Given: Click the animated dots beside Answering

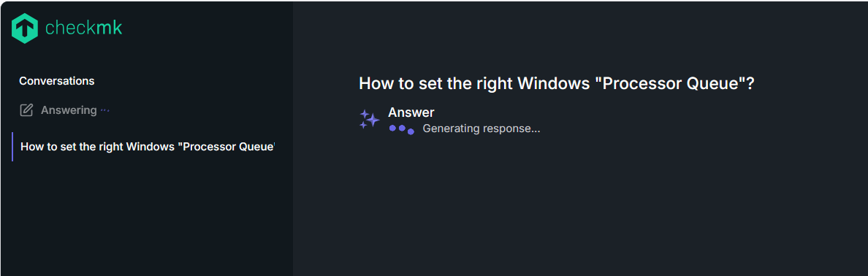Looking at the screenshot, I should [x=104, y=110].
